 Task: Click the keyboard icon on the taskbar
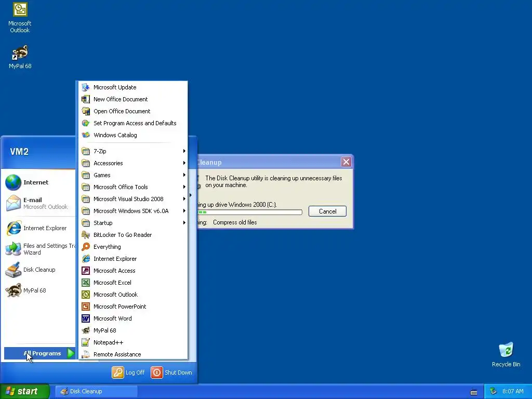[x=474, y=392]
